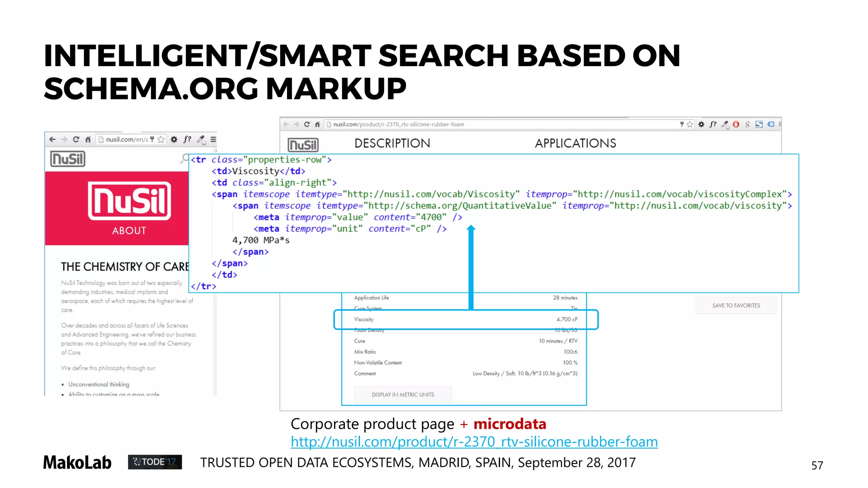Click the '100:6' mix ratio value
Viewport: 868px width, 488px height.
click(570, 352)
